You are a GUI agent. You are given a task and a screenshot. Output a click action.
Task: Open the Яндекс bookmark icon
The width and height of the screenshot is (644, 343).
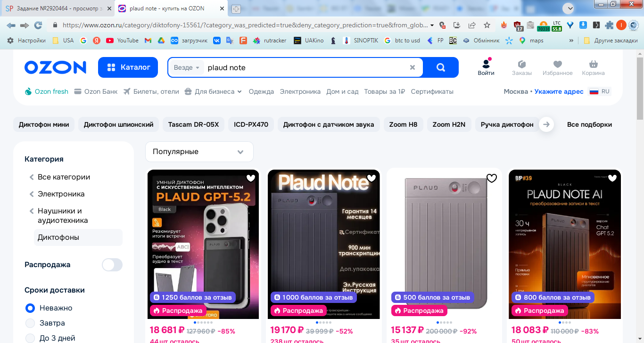pos(96,41)
